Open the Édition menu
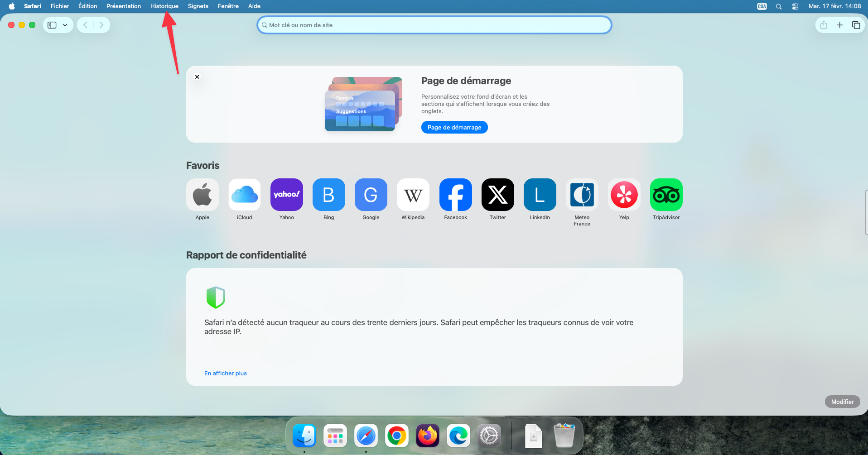Screen dimensions: 868x455 tap(88, 6)
